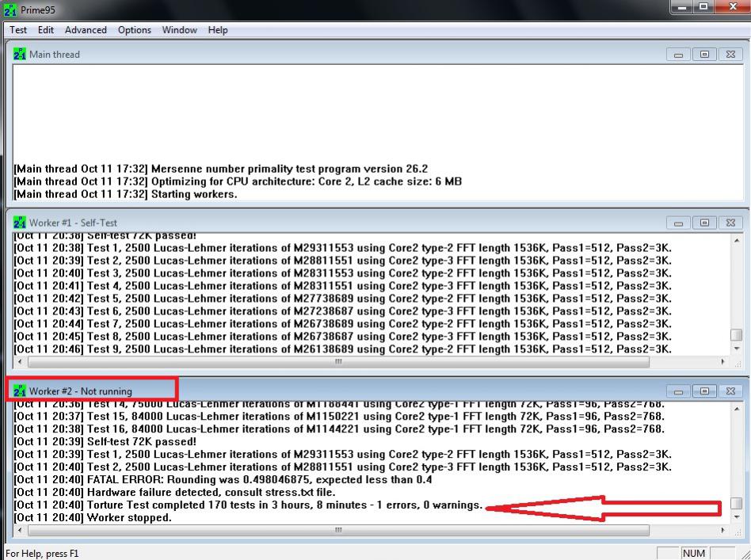The width and height of the screenshot is (751, 560).
Task: Click the Main thread window icon
Action: coord(20,54)
